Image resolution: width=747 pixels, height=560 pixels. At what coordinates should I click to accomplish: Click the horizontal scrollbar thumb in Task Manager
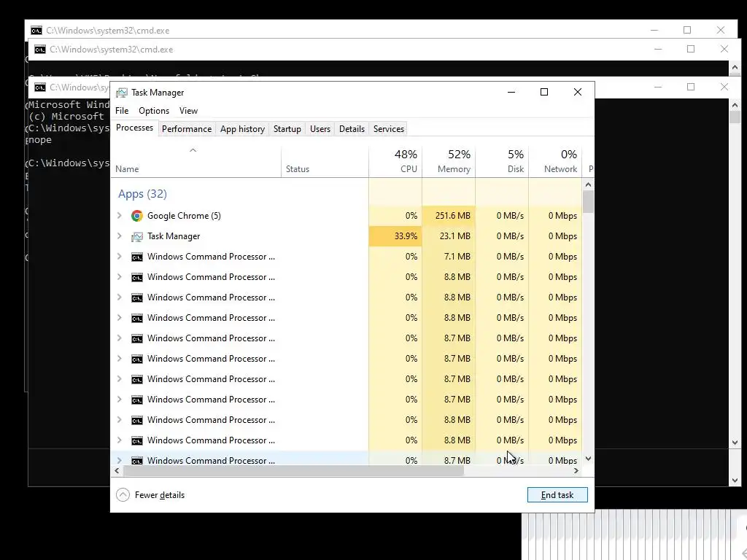tap(293, 470)
